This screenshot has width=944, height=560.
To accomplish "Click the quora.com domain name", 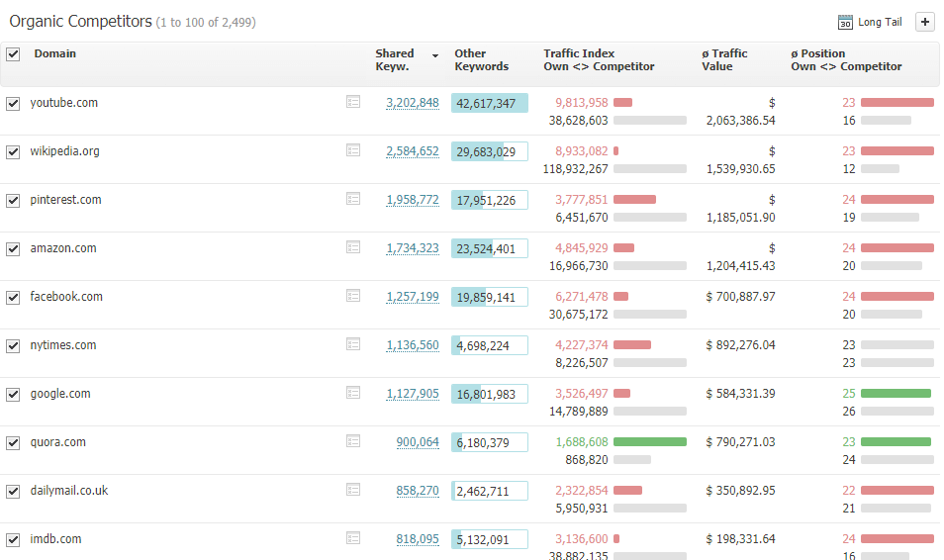I will tap(57, 442).
